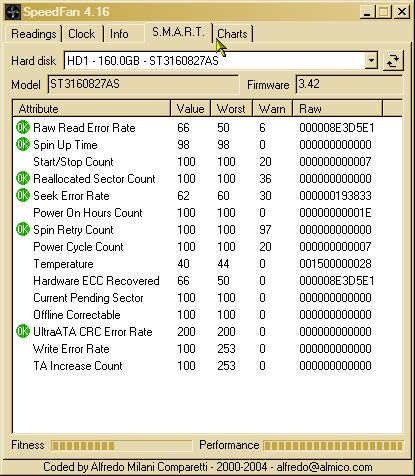Select the Temperature attribute row
The image size is (415, 476).
pyautogui.click(x=207, y=264)
